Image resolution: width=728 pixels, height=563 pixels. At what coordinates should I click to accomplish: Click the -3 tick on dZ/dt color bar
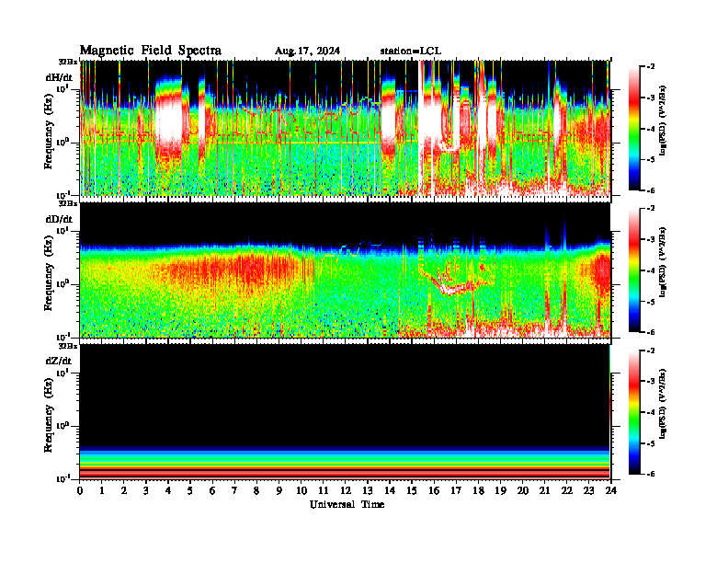[x=651, y=382]
